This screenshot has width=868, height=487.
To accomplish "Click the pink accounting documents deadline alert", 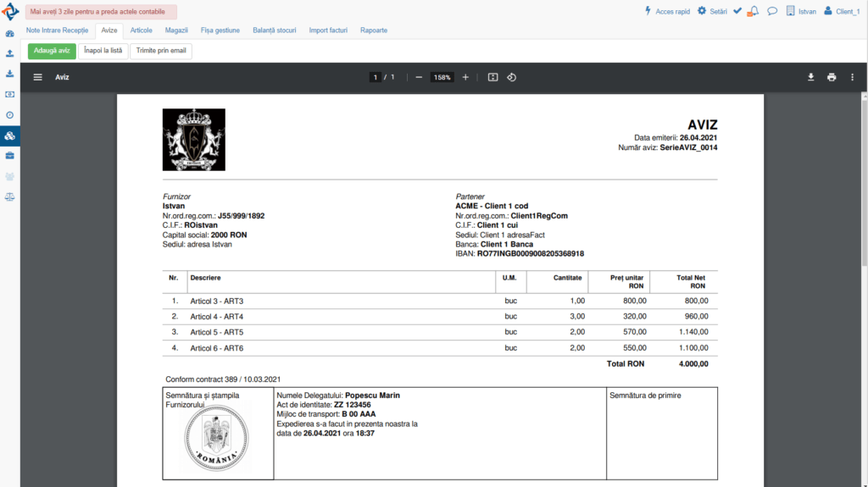I will pos(101,12).
